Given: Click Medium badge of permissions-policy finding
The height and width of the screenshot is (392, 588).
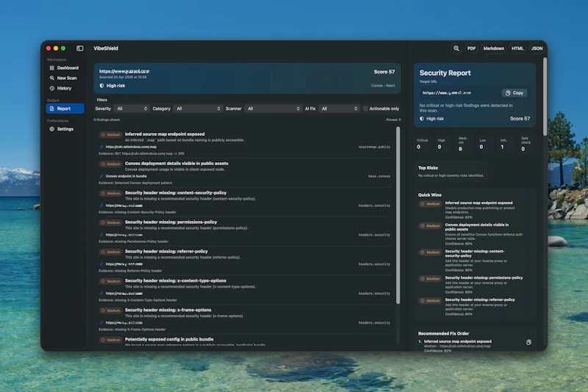Looking at the screenshot, I should coord(111,222).
